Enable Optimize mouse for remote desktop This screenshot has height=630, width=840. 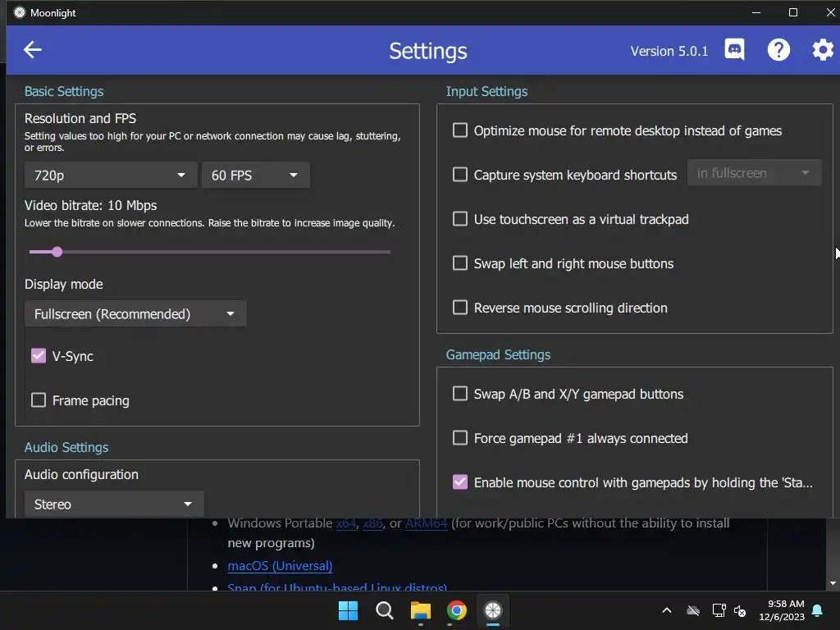tap(460, 130)
